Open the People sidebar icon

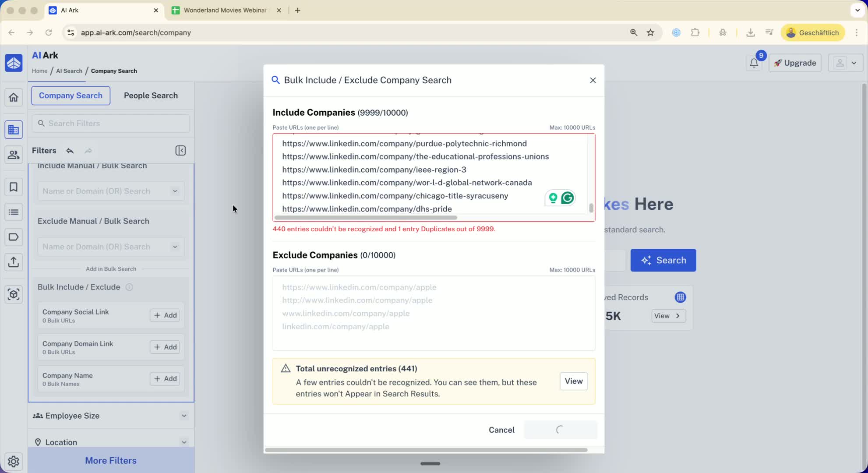[x=14, y=155]
